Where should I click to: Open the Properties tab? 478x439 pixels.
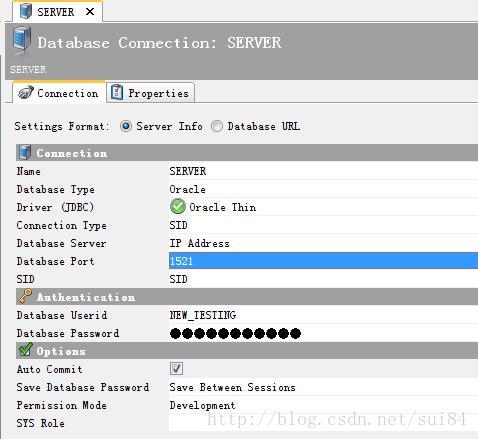pyautogui.click(x=151, y=93)
